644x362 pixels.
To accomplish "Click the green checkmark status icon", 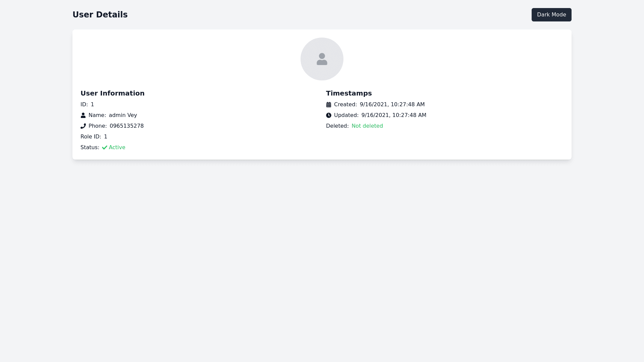I will coord(105,147).
